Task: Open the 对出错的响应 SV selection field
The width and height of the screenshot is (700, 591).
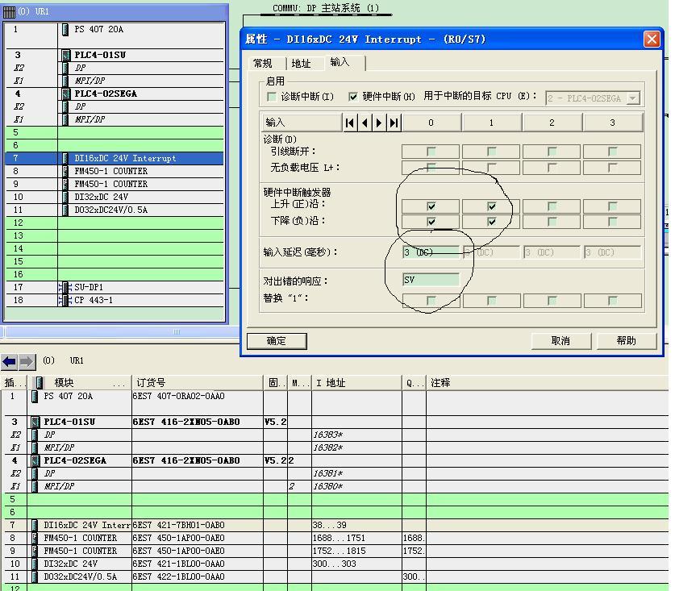Action: pyautogui.click(x=431, y=281)
